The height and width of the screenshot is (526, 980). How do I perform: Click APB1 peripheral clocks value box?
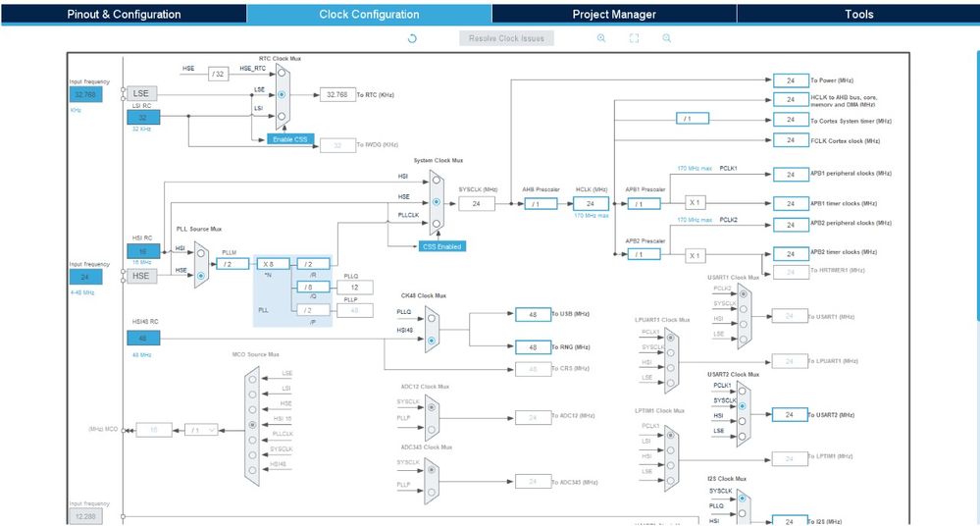click(x=791, y=175)
